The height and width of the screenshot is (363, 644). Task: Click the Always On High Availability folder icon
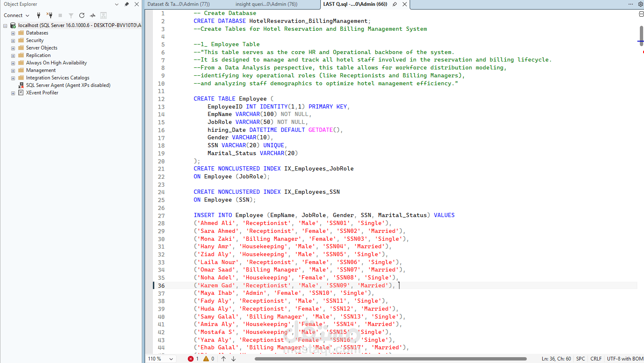(x=21, y=63)
